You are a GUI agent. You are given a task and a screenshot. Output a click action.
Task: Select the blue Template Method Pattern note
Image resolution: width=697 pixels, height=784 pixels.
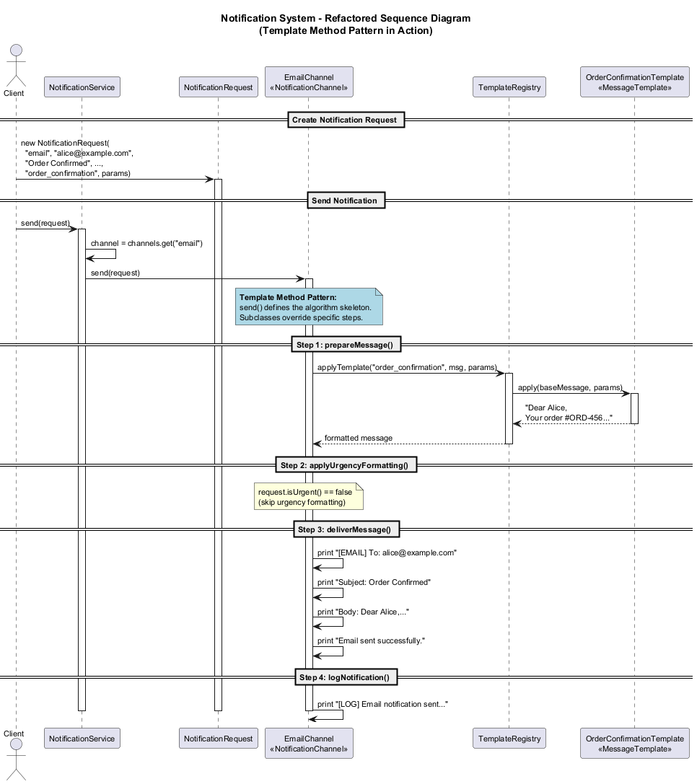click(309, 307)
